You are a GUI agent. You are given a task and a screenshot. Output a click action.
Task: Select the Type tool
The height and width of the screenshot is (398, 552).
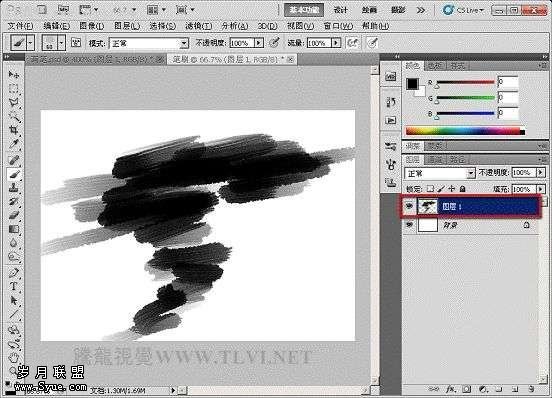tap(13, 286)
